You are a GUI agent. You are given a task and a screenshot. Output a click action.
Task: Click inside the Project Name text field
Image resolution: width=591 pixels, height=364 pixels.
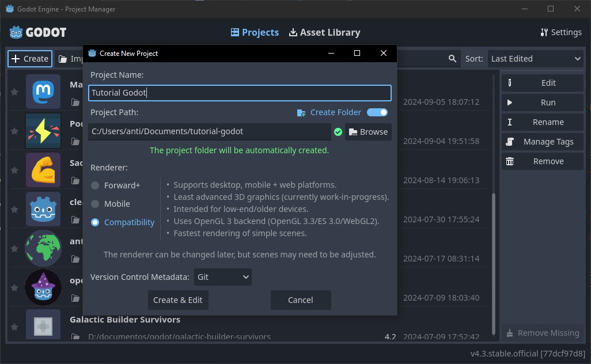pyautogui.click(x=240, y=93)
